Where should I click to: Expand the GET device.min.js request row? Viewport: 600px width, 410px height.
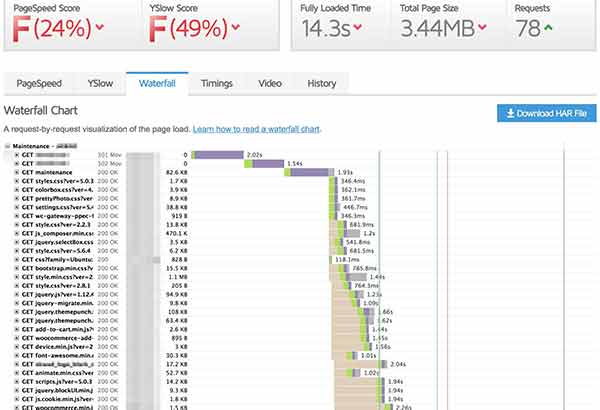[17, 347]
